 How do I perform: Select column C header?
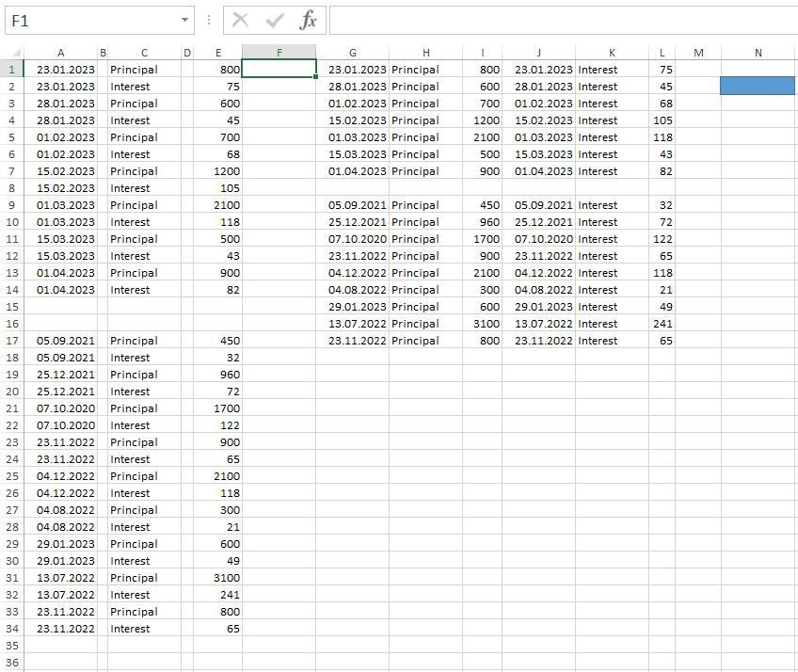145,53
